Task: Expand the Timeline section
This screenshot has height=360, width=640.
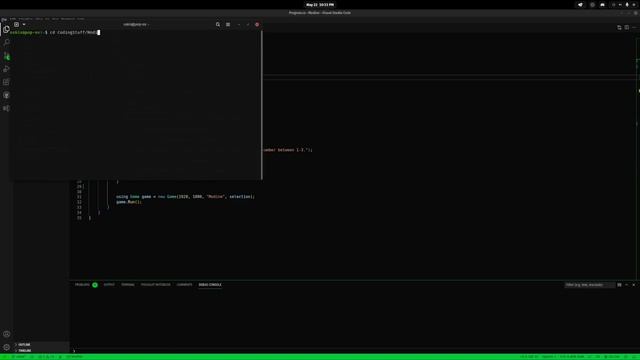Action: [41, 350]
